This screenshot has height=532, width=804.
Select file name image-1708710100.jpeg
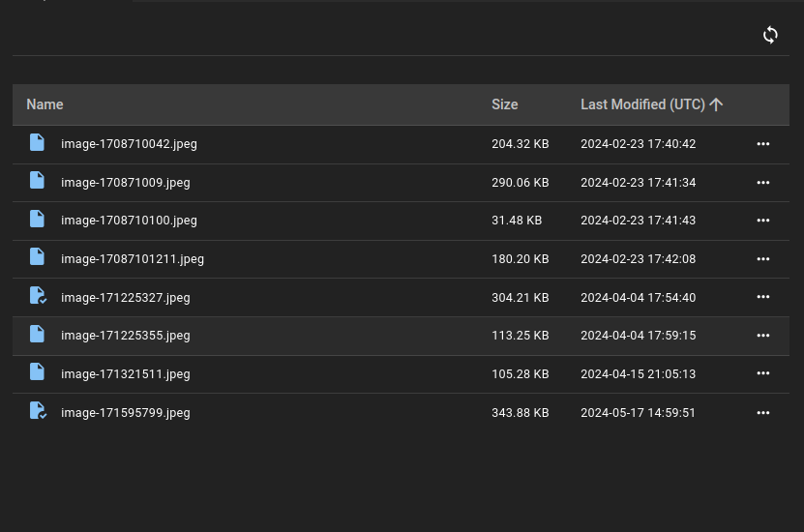point(130,221)
